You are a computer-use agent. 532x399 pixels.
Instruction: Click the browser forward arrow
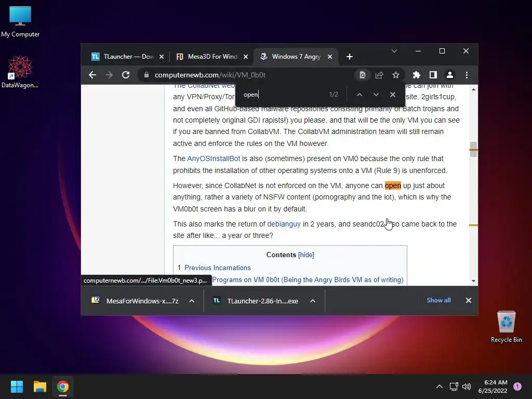point(109,75)
